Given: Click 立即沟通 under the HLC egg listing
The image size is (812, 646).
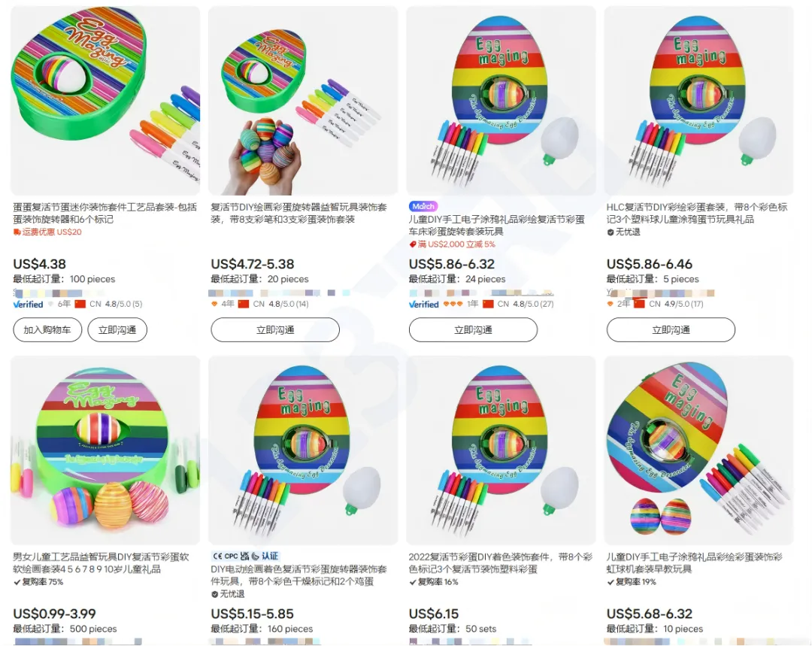Looking at the screenshot, I should (671, 330).
